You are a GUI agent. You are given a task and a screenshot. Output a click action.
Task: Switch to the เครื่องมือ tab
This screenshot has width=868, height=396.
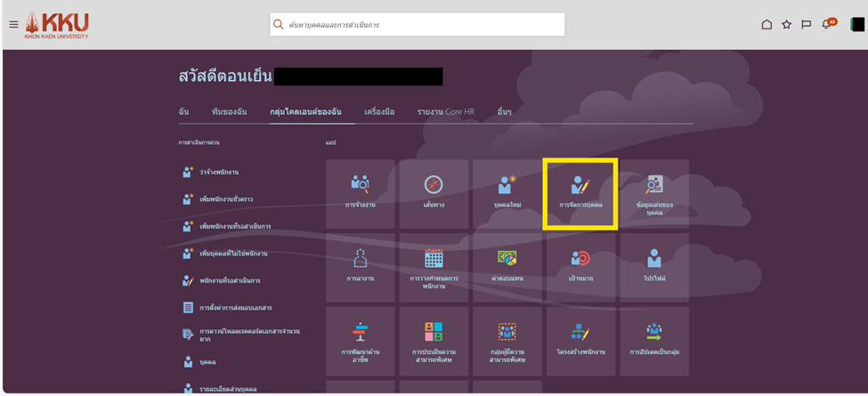tap(379, 112)
